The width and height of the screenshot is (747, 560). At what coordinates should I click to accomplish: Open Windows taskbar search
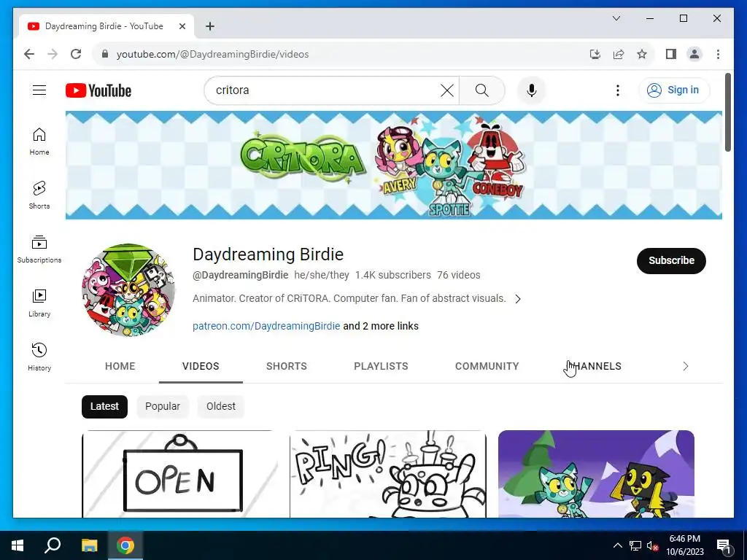coord(53,545)
